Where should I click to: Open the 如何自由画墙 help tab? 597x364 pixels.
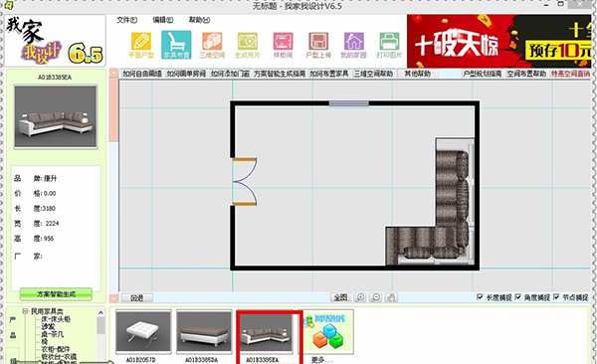[x=142, y=74]
